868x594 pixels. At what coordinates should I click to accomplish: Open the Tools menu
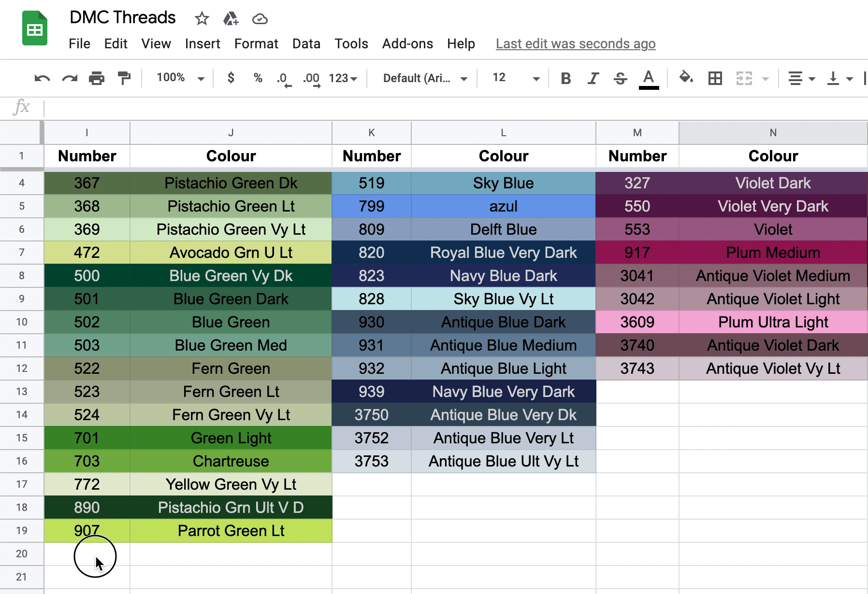(351, 43)
